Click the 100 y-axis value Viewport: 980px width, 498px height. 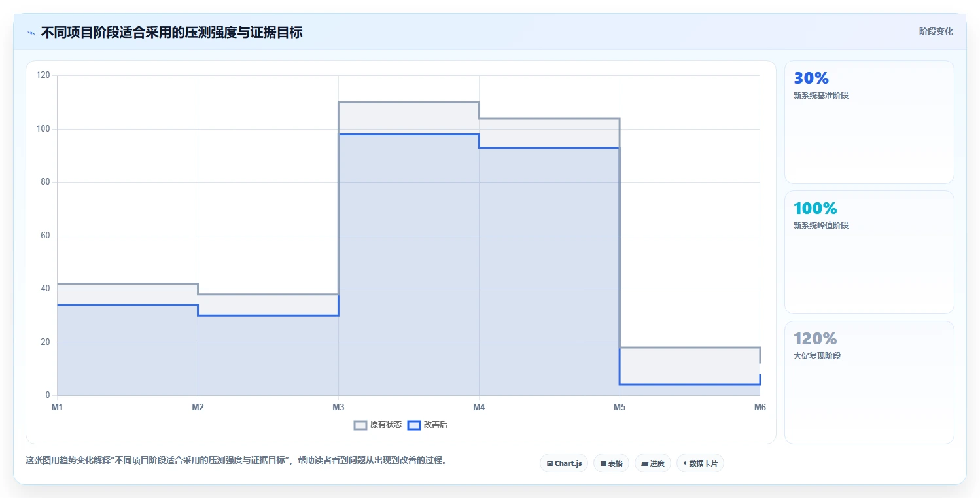[44, 129]
